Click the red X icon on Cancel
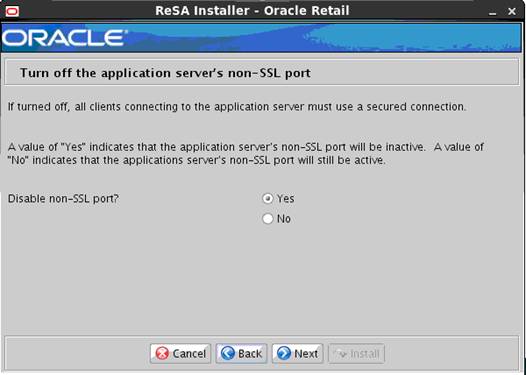The height and width of the screenshot is (375, 526). pos(163,354)
